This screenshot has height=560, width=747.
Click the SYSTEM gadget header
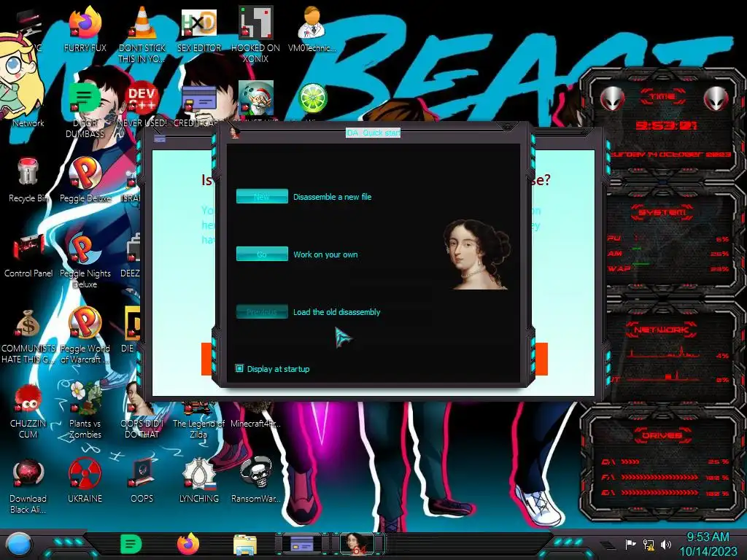tap(662, 212)
